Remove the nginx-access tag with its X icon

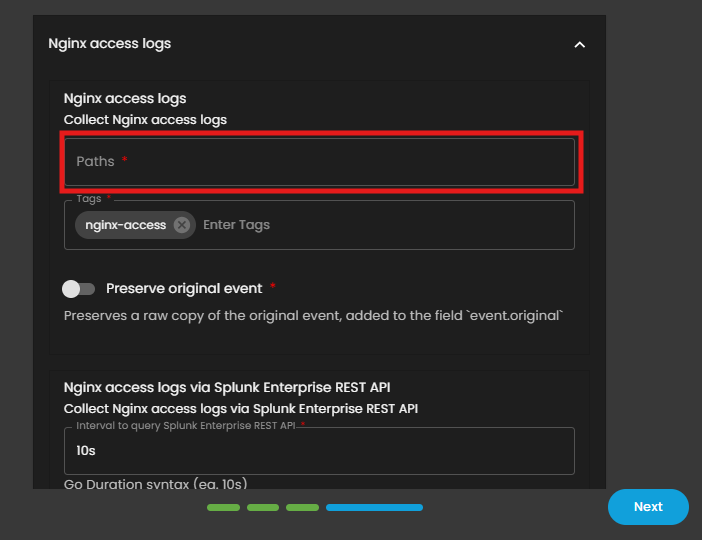point(181,225)
